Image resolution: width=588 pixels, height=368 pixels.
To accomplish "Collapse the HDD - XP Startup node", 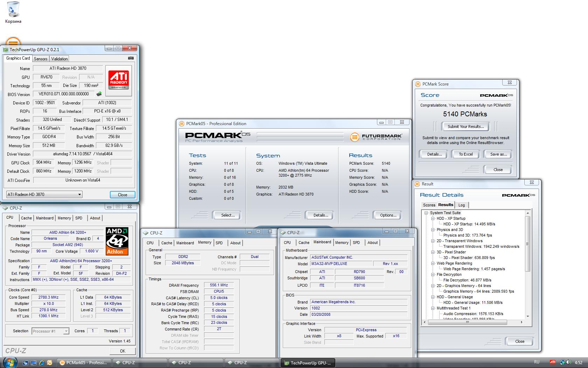I will [433, 218].
